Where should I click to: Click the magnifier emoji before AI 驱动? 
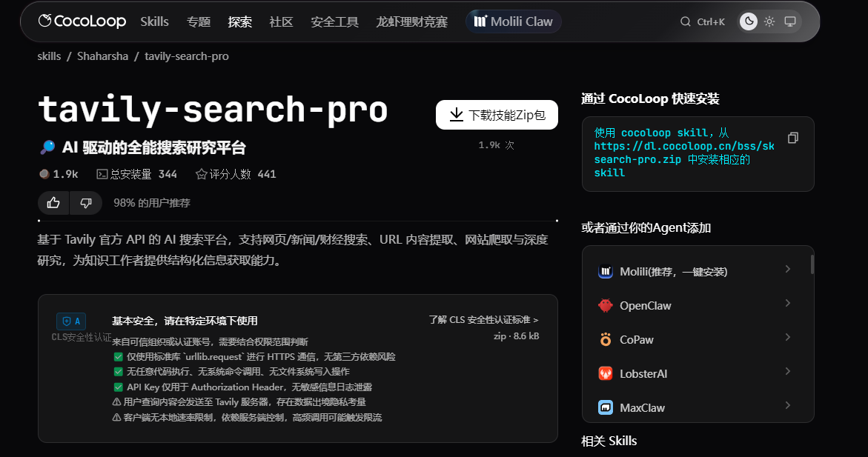click(47, 147)
